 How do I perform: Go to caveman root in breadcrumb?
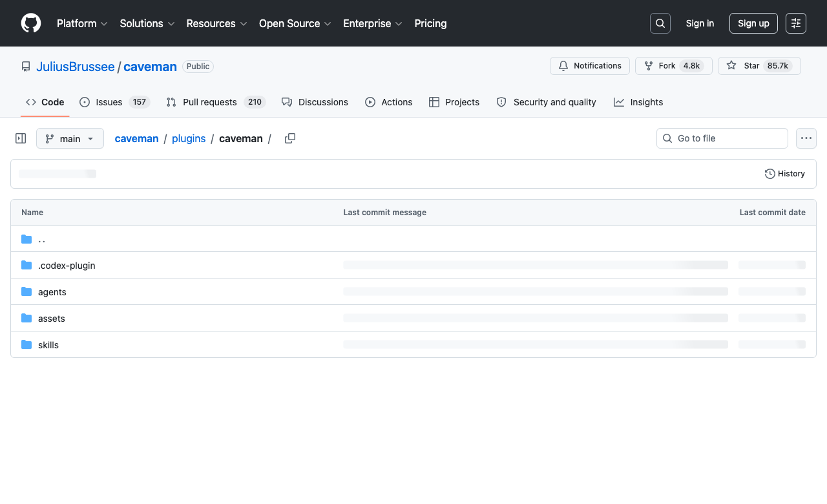pyautogui.click(x=136, y=138)
